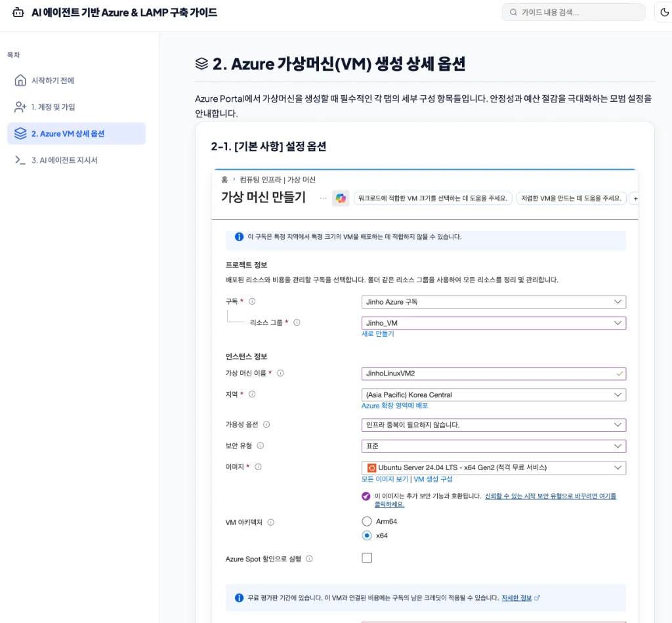This screenshot has width=672, height=623.
Task: Click 컴퓨팅 인프라 | 가상 머신 breadcrumb
Action: pos(278,180)
